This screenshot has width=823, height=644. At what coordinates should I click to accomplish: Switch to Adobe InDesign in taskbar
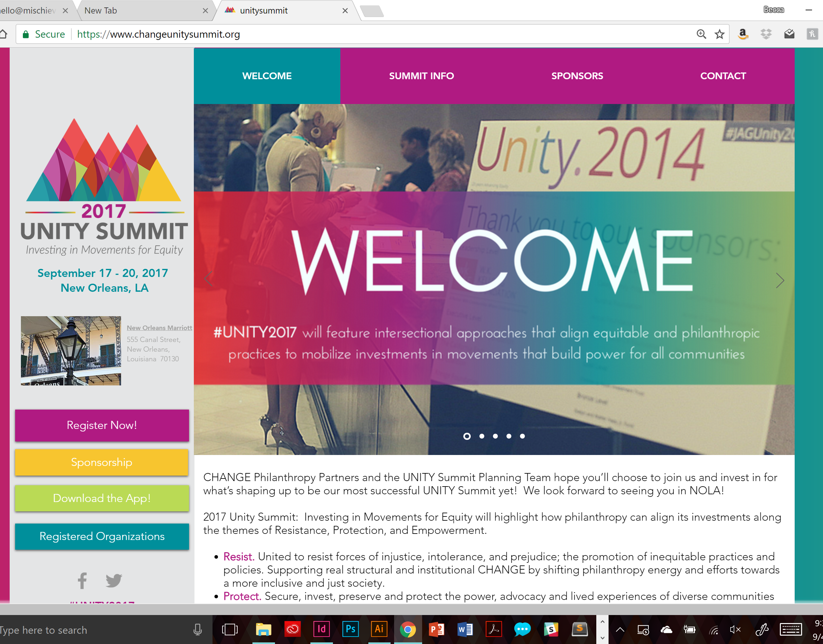(321, 629)
